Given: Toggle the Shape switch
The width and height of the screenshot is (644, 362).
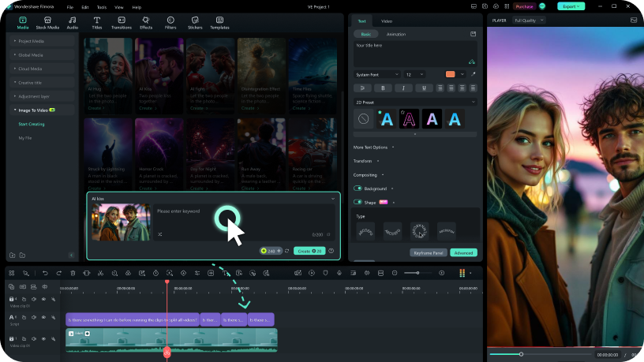Looking at the screenshot, I should (x=358, y=203).
